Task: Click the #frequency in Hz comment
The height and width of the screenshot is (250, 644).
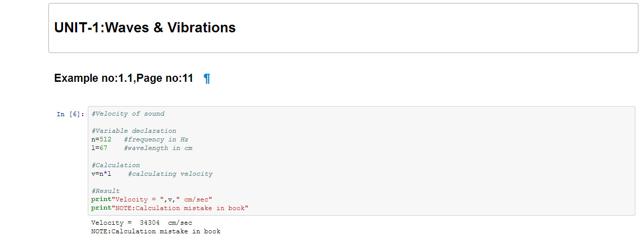Action: click(156, 139)
